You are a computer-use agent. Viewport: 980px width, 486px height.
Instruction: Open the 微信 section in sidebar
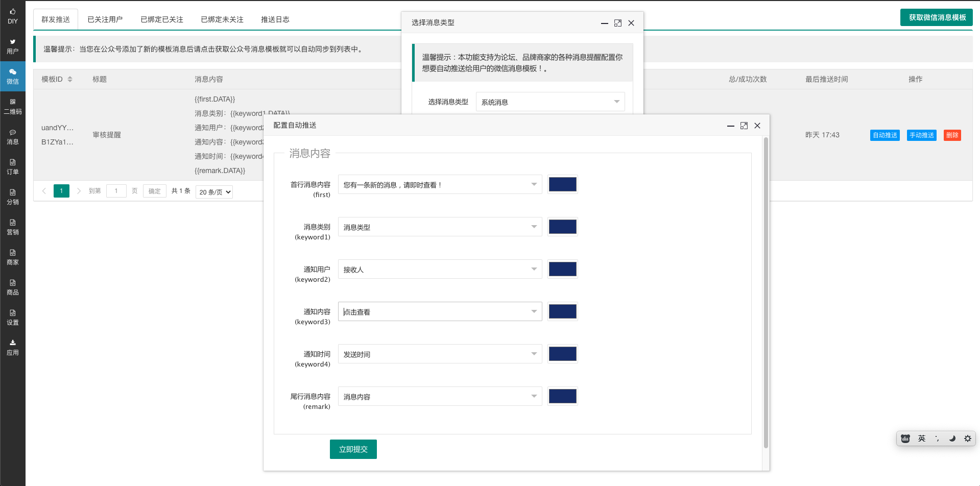[13, 77]
